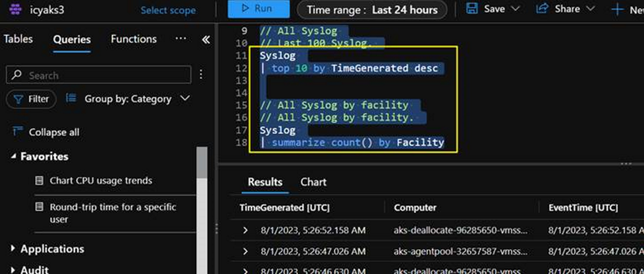The image size is (644, 274).
Task: Click the Save disk icon
Action: 472,9
